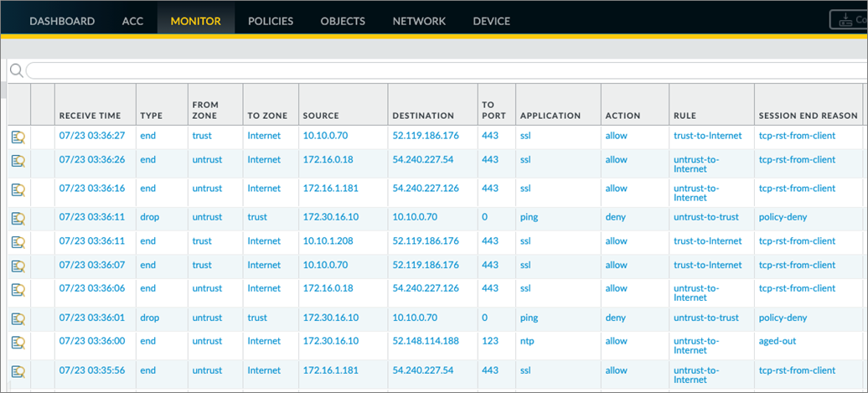
Task: Open log details for the 03:35:56 entry
Action: click(18, 371)
